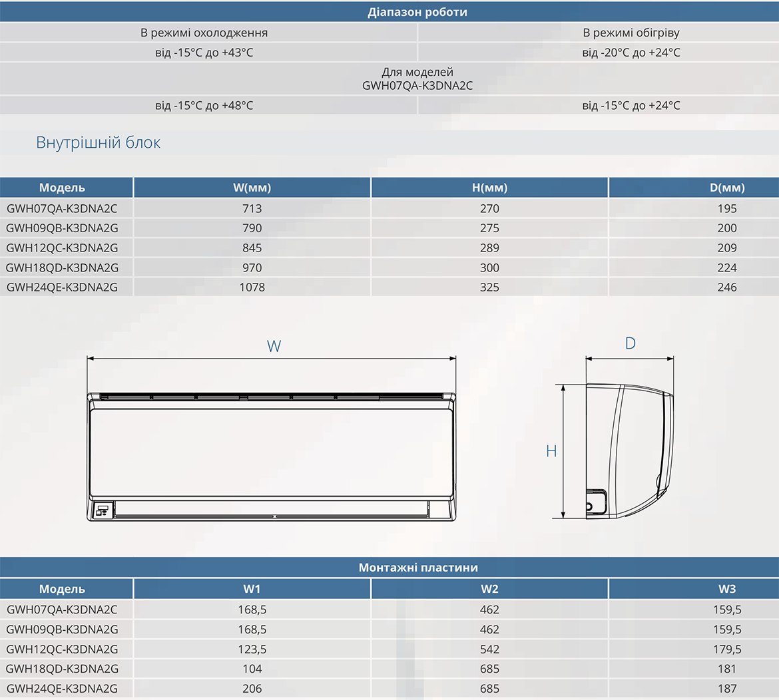Click cooling range 'від -15°C до +43°C'
This screenshot has width=779, height=700.
pyautogui.click(x=204, y=53)
